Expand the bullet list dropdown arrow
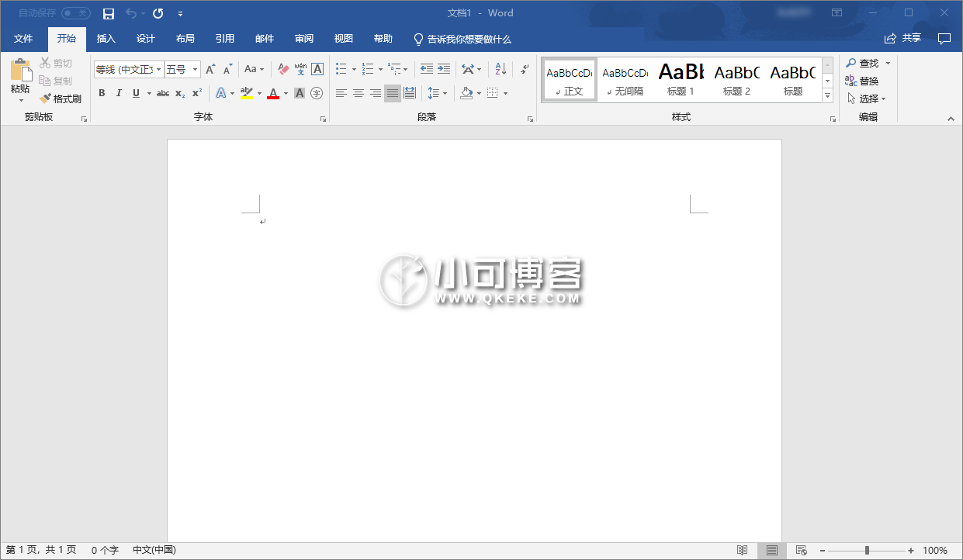The image size is (963, 560). point(354,70)
